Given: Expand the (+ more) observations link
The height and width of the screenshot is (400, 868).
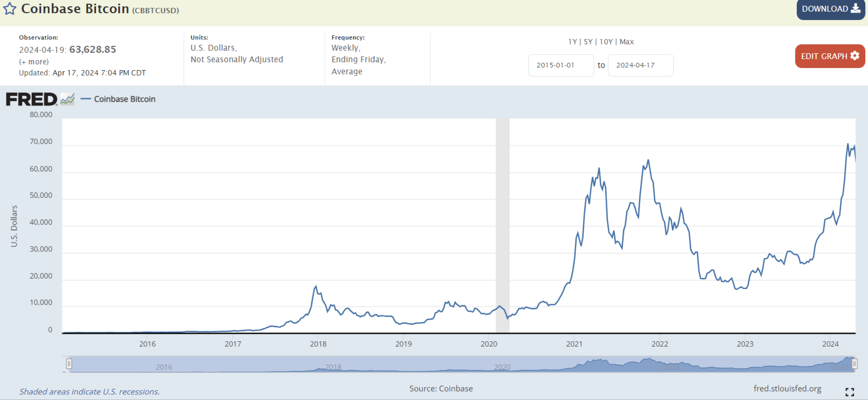Looking at the screenshot, I should [x=34, y=62].
